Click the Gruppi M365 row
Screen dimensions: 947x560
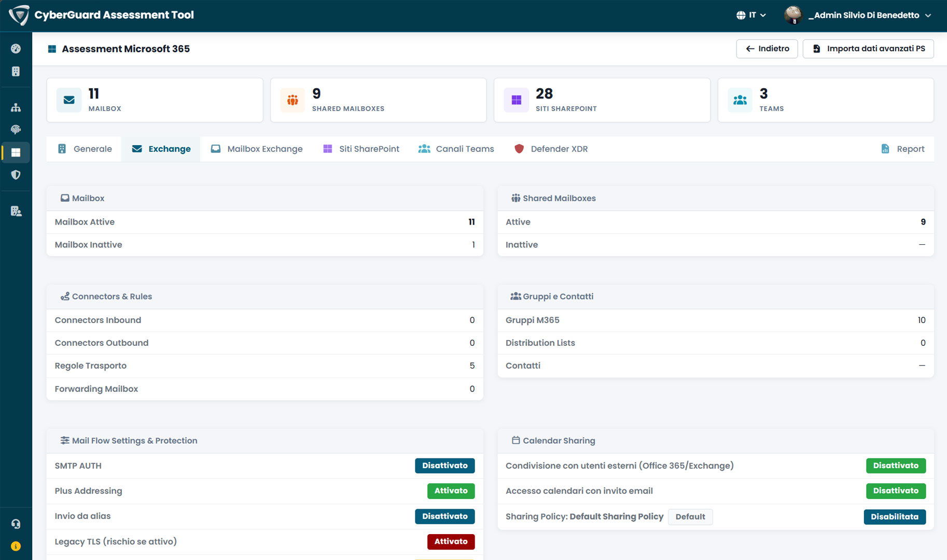click(716, 320)
